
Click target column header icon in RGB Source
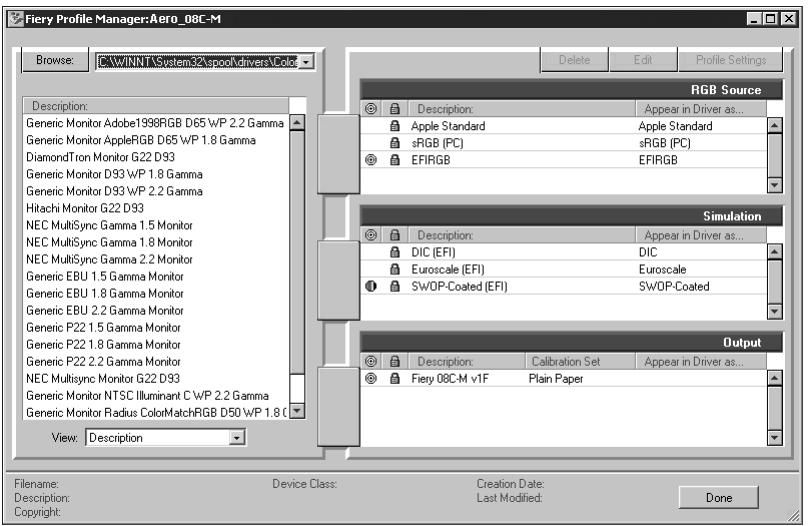[370, 109]
